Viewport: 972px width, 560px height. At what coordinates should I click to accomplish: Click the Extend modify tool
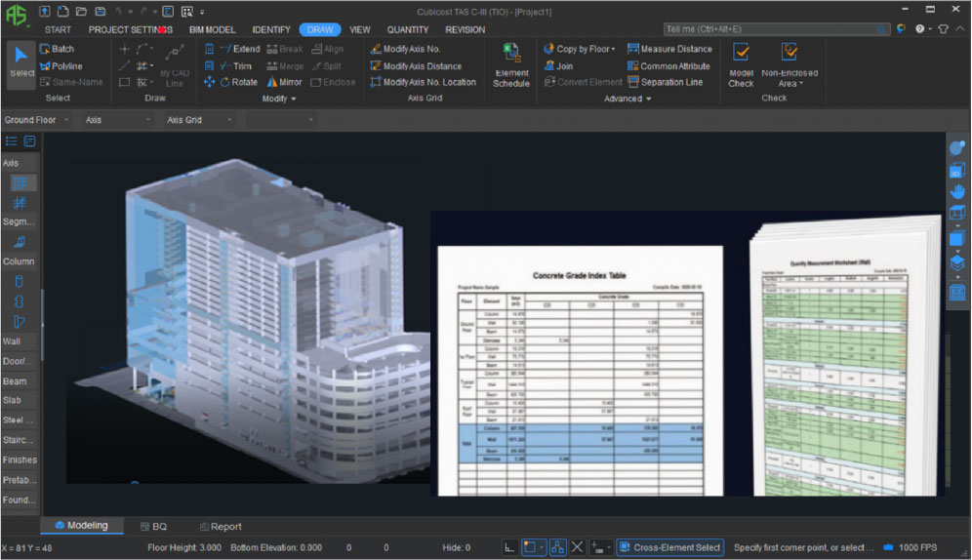point(240,49)
